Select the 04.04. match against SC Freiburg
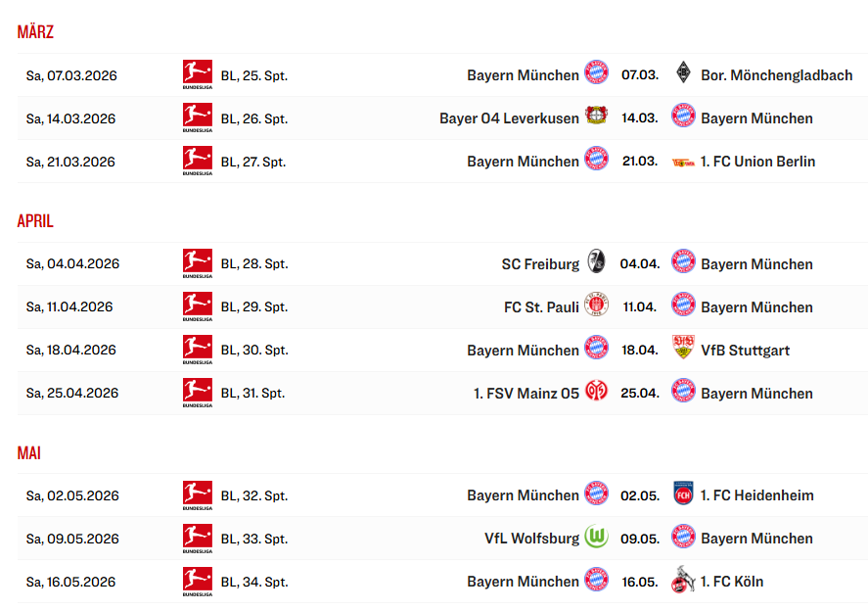 click(x=640, y=264)
